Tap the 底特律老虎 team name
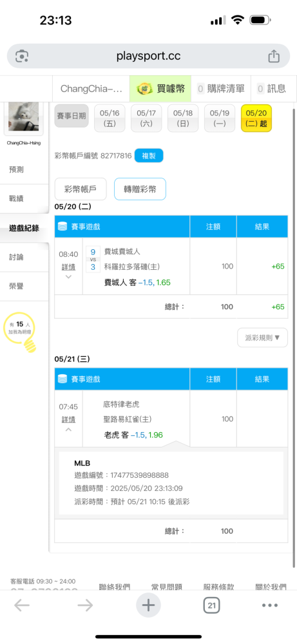 pos(121,404)
